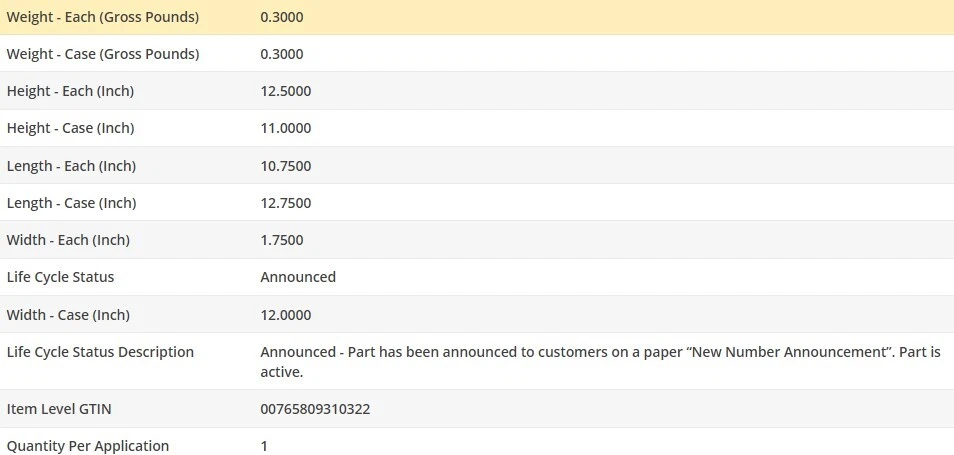954x455 pixels.
Task: Select the 12.0000 width value
Action: point(286,315)
